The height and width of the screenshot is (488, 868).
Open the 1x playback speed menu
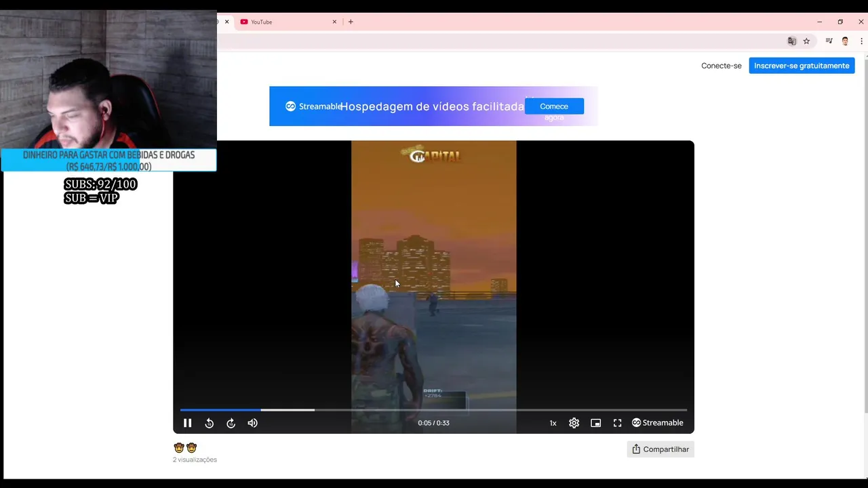(553, 423)
